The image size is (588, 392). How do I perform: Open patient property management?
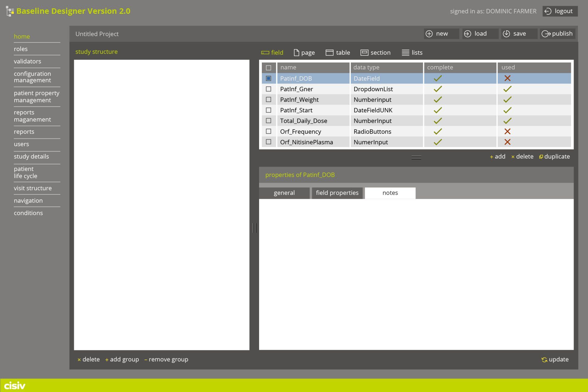(36, 96)
